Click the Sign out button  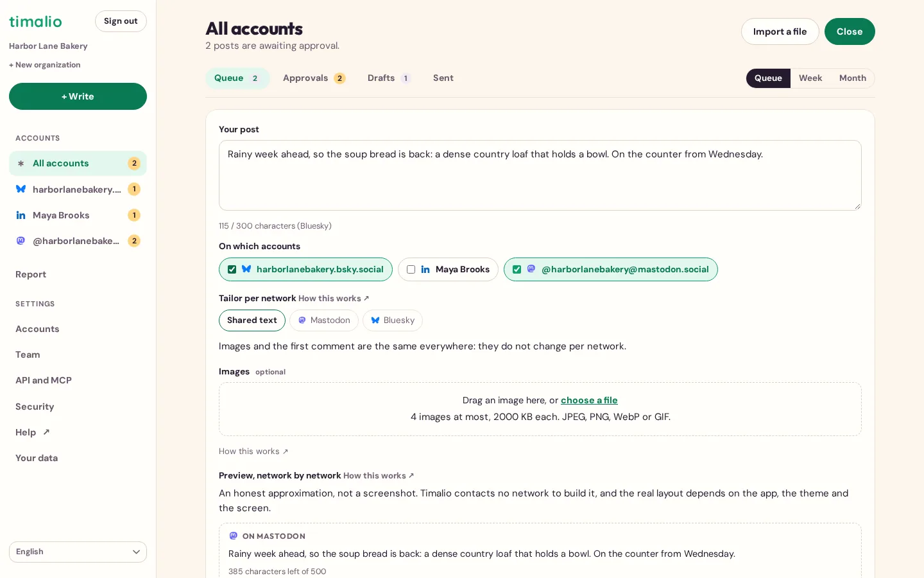(x=121, y=21)
